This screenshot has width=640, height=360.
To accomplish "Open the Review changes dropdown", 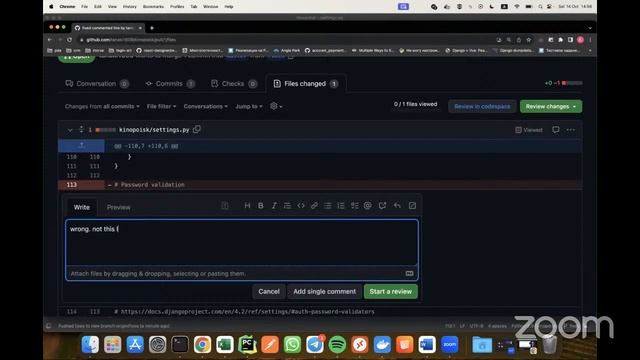I will click(x=551, y=106).
